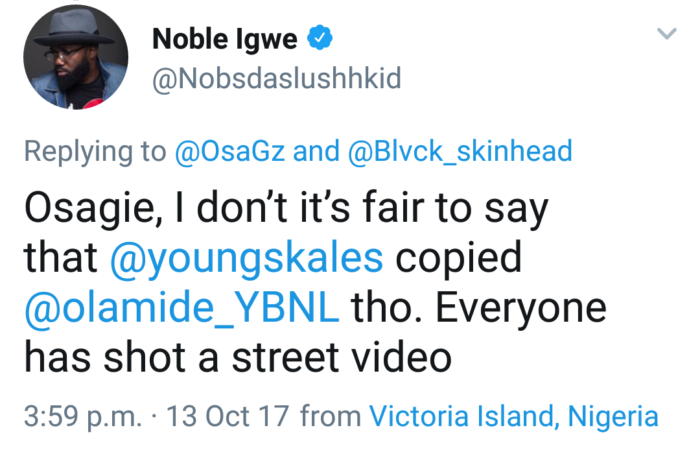
Task: Click the "Replying to" label
Action: coord(95,151)
